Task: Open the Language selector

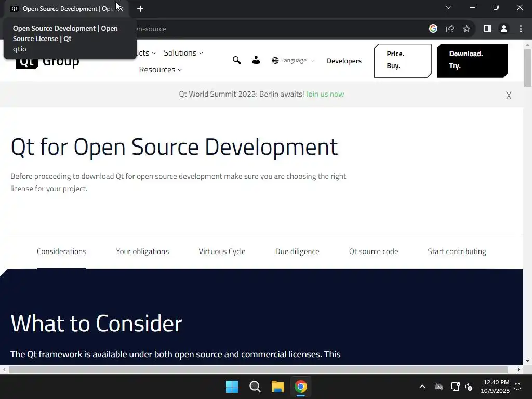Action: [x=293, y=60]
